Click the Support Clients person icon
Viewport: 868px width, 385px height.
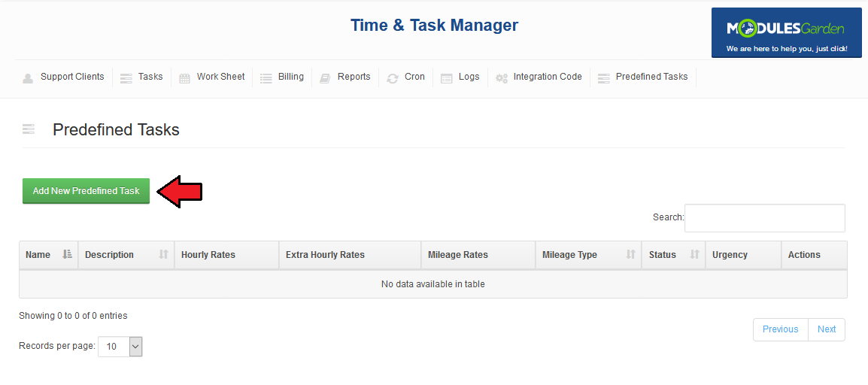tap(28, 78)
